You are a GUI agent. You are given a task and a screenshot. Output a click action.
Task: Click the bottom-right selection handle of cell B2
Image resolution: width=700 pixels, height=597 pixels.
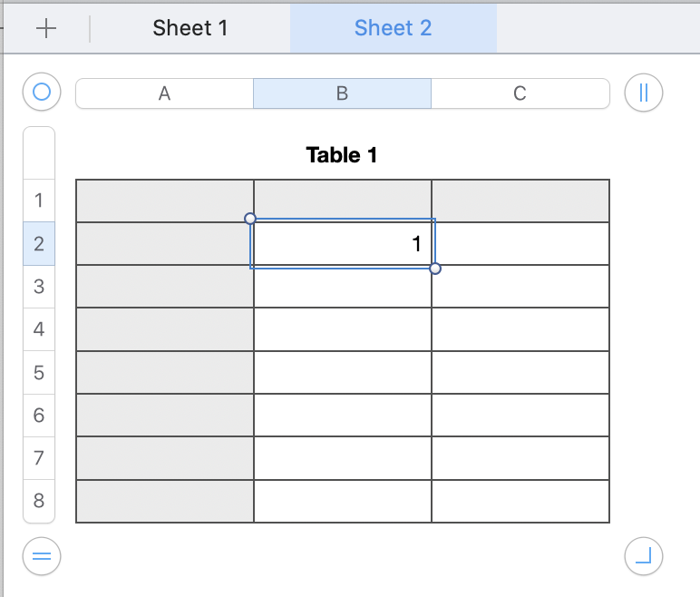tap(435, 269)
